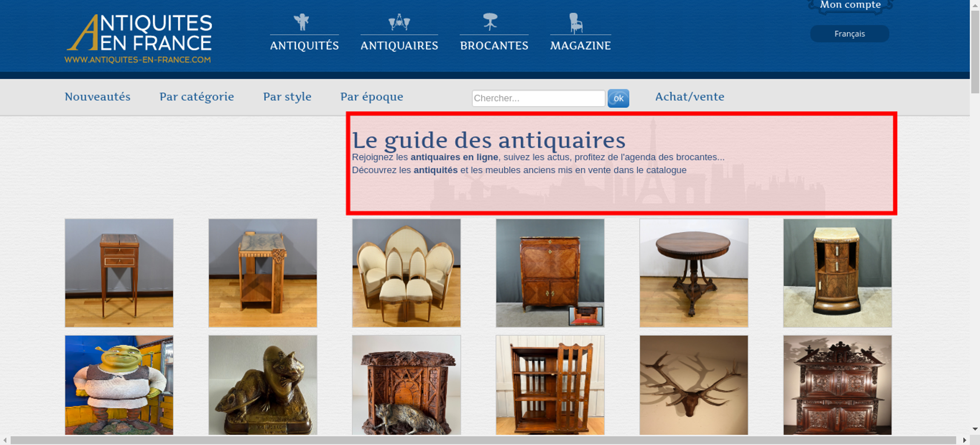Expand the Par style menu
Screen dimensions: 980x445
click(x=287, y=97)
